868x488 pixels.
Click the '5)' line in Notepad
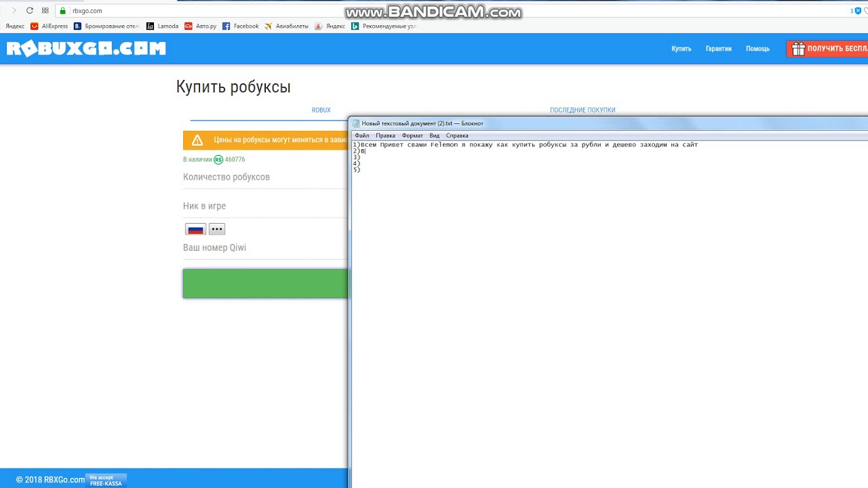357,169
